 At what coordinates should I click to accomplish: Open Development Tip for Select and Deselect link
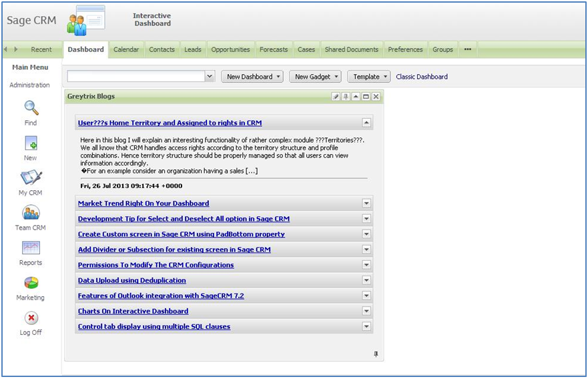pos(184,219)
